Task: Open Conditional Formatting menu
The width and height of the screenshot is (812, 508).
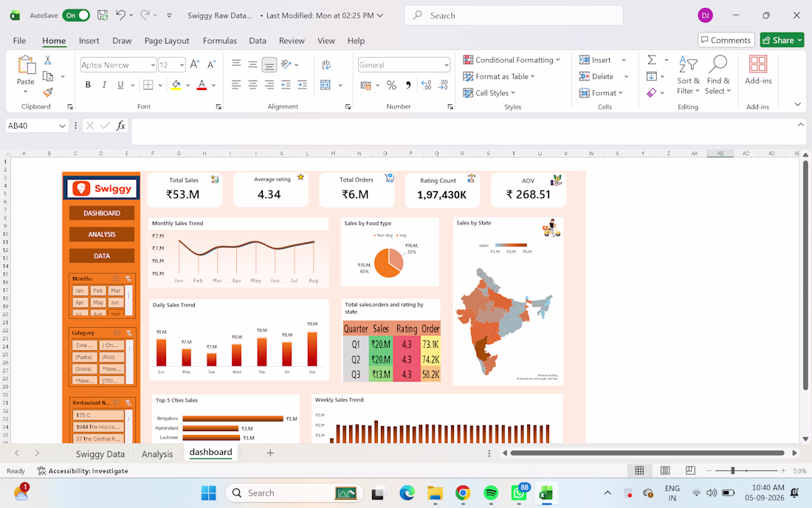Action: coord(511,60)
